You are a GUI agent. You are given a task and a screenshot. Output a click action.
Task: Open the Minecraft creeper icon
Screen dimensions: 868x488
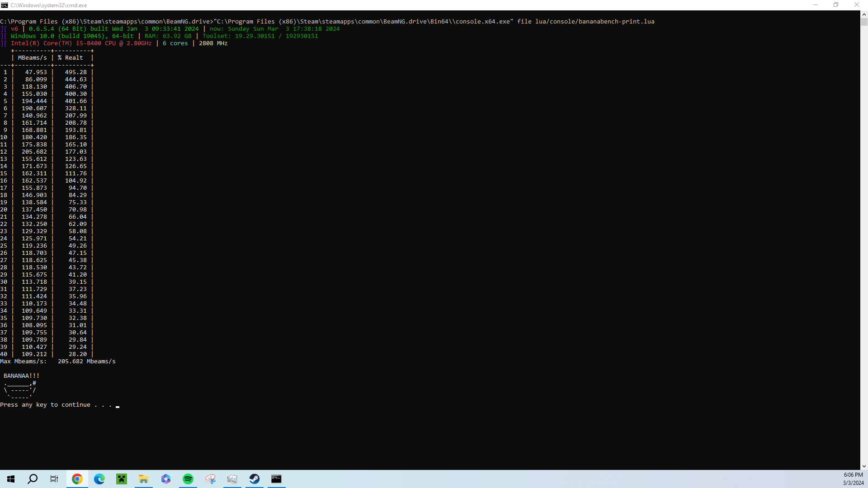pyautogui.click(x=122, y=479)
